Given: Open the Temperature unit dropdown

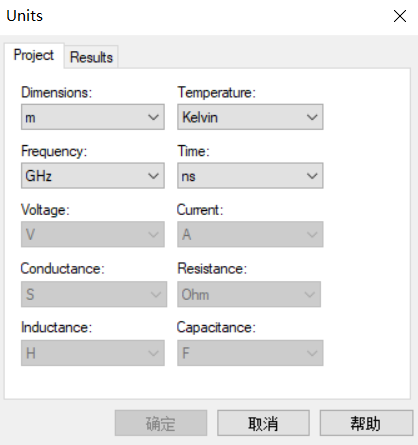Looking at the screenshot, I should (250, 117).
